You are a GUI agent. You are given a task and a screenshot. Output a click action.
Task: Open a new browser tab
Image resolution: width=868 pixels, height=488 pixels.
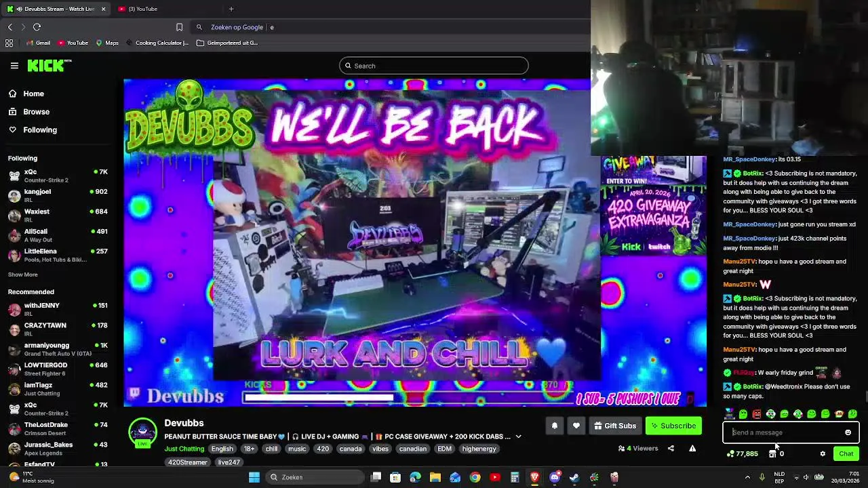pyautogui.click(x=231, y=9)
